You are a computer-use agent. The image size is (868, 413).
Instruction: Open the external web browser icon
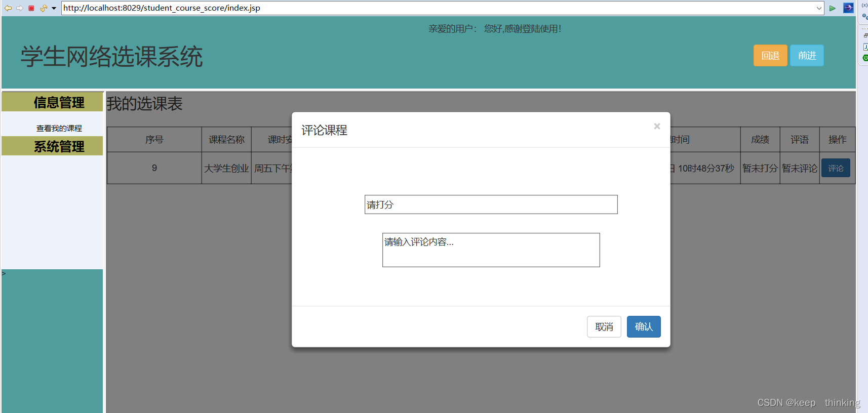[848, 8]
